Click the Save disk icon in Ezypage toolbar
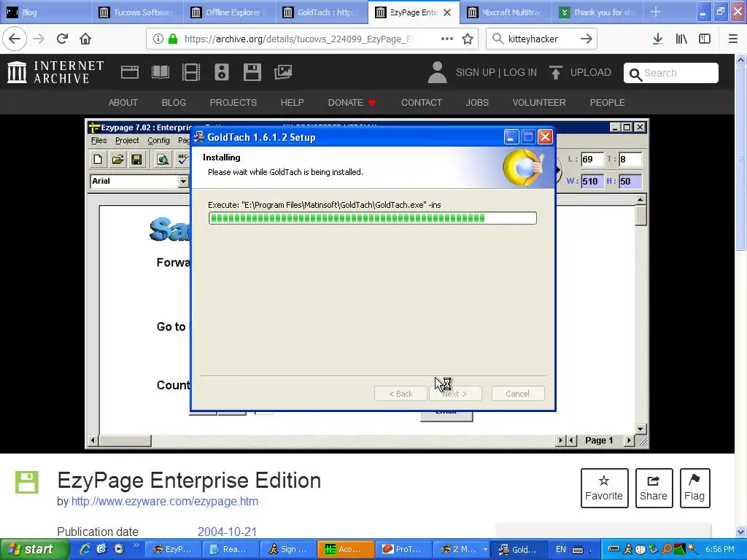Viewport: 747px width, 560px height. coord(136,160)
